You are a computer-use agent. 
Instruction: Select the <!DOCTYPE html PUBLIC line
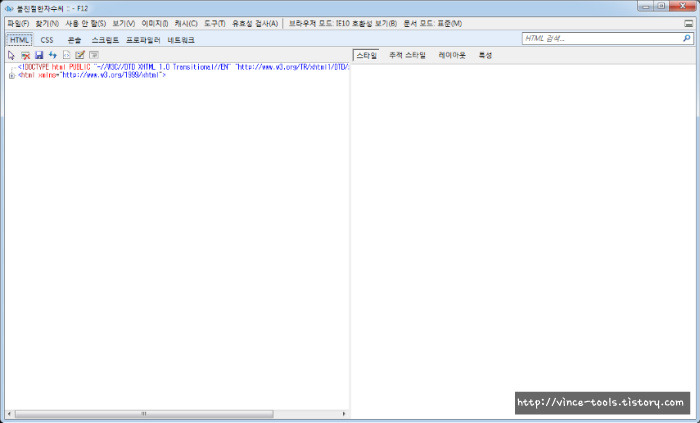click(183, 67)
